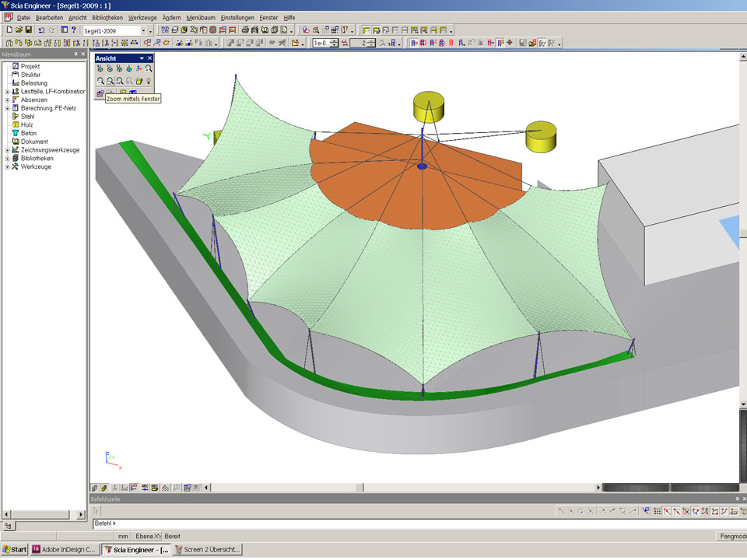Expand the Zeichnungswerkzeuge tree node
This screenshot has width=747, height=560.
click(7, 150)
